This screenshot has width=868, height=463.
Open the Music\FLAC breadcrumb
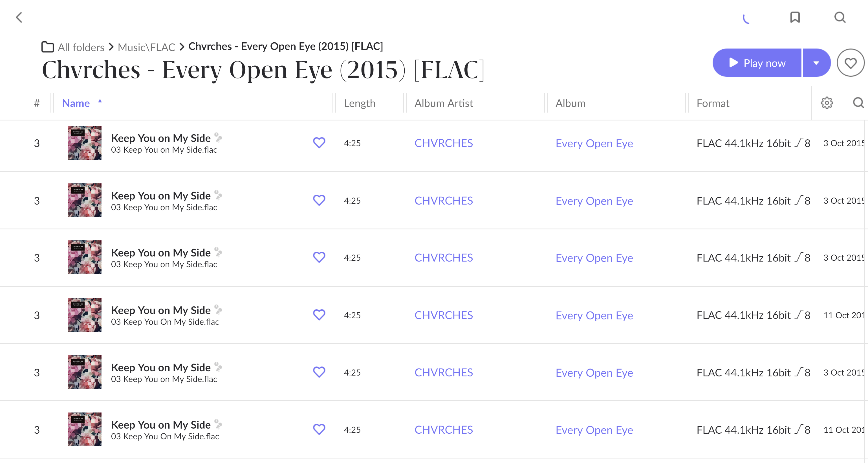click(146, 47)
